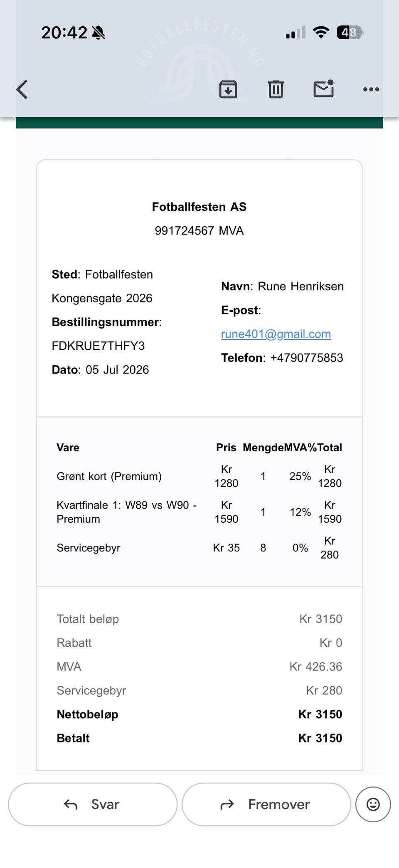Tap the Grønt kort (Premium) row
The width and height of the screenshot is (399, 868).
(199, 476)
